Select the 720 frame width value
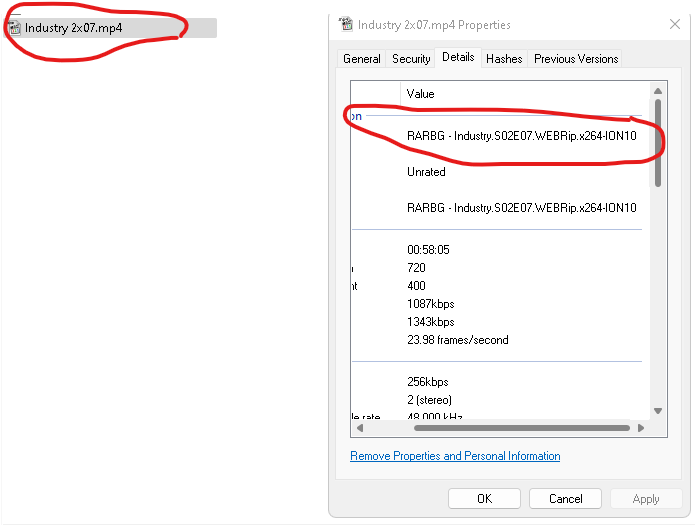Viewport: 695px width, 525px height. click(x=416, y=268)
